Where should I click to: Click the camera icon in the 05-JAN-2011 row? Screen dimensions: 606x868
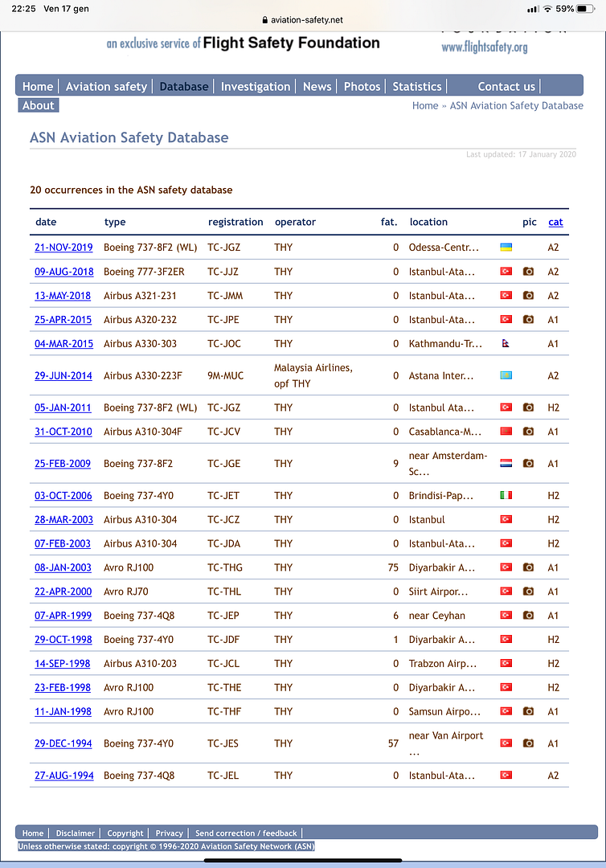(x=529, y=407)
